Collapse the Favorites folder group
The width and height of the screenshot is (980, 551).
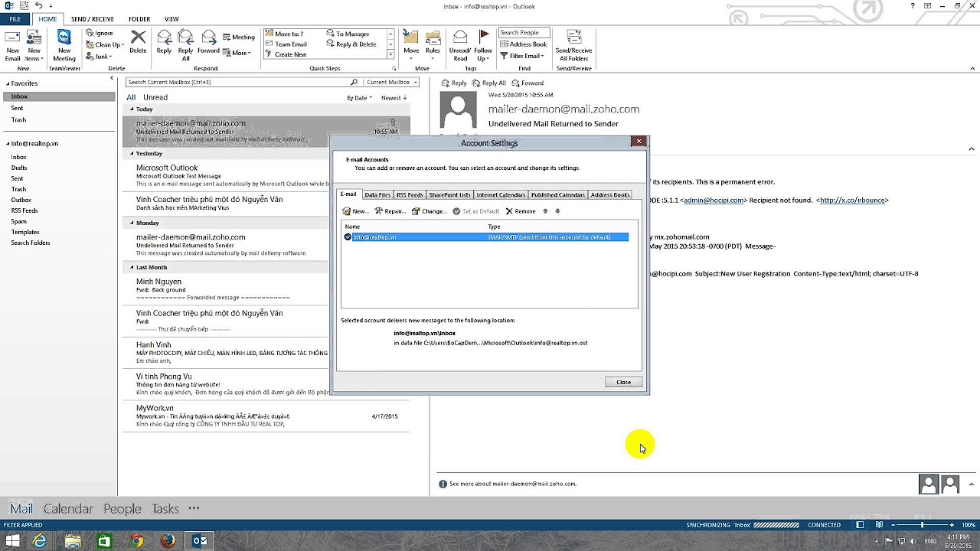pyautogui.click(x=7, y=83)
